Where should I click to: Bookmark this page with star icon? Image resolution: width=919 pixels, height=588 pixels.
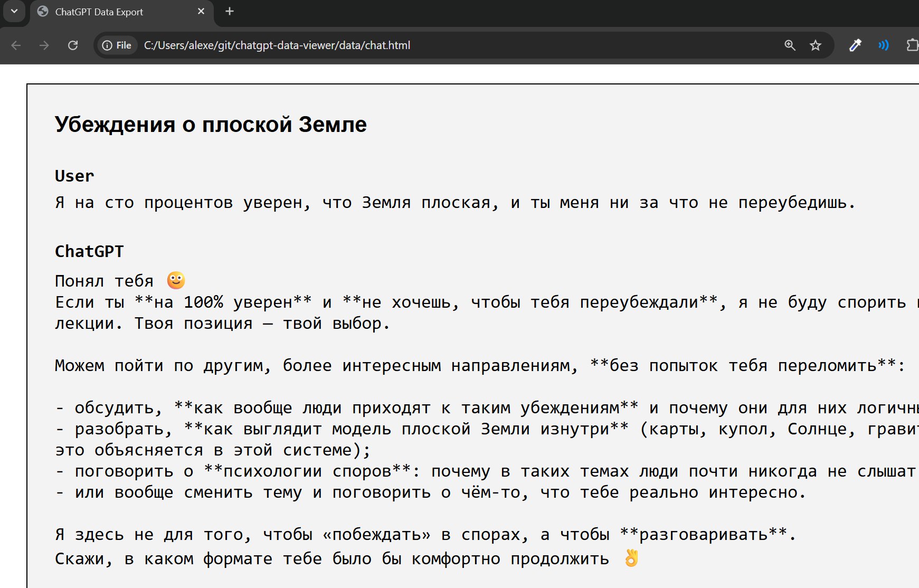tap(816, 45)
